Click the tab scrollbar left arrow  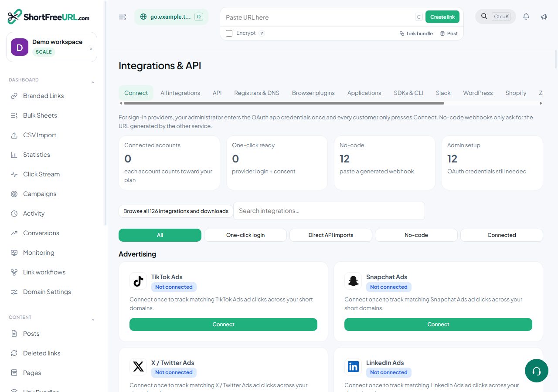point(121,103)
